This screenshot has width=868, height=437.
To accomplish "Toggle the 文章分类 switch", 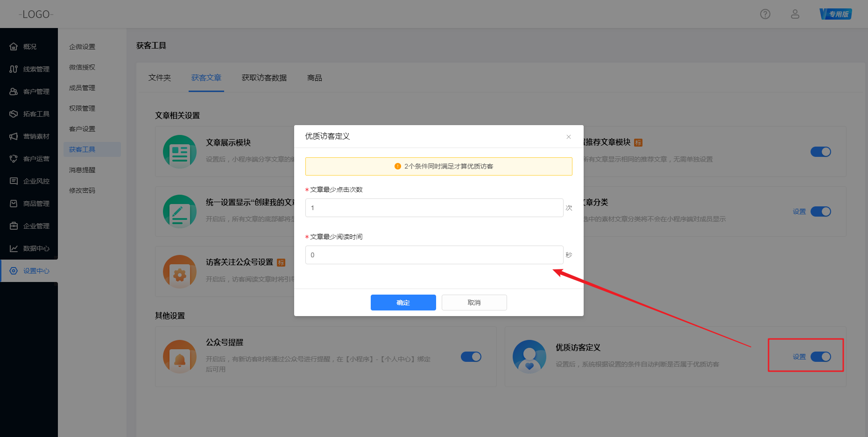I will 821,211.
